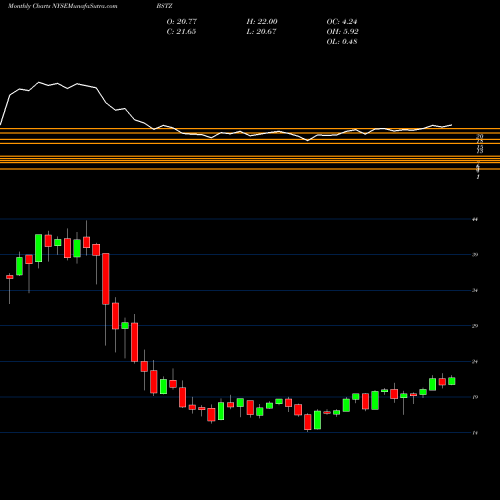Select the low value 'L: 20.67'

click(x=261, y=31)
